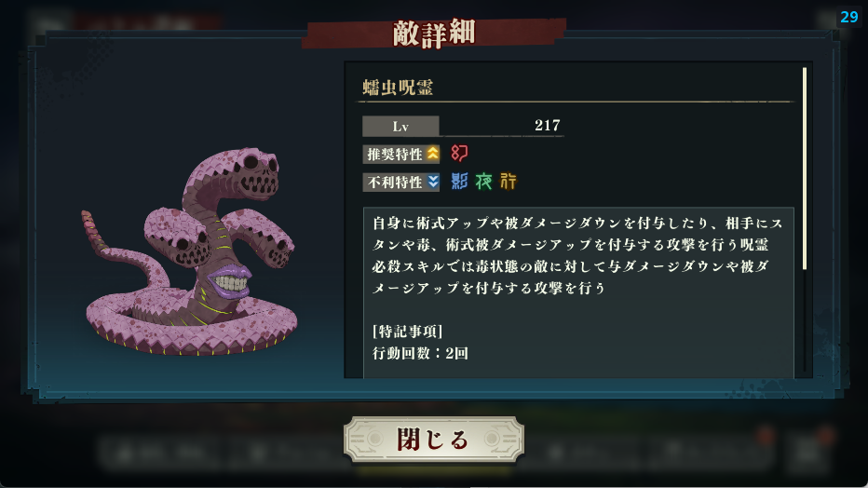Click the detail panel's vertical scrollbar
The height and width of the screenshot is (488, 868).
(805, 169)
